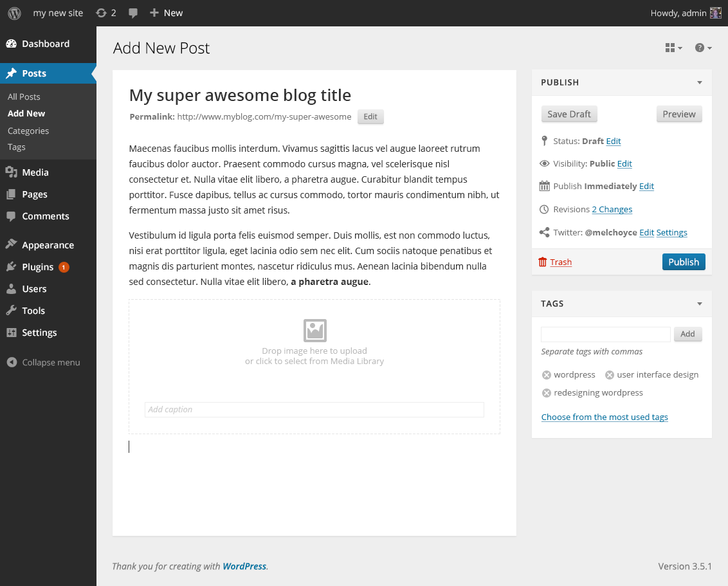The width and height of the screenshot is (728, 586).
Task: Click the permalink Edit button
Action: pos(370,116)
